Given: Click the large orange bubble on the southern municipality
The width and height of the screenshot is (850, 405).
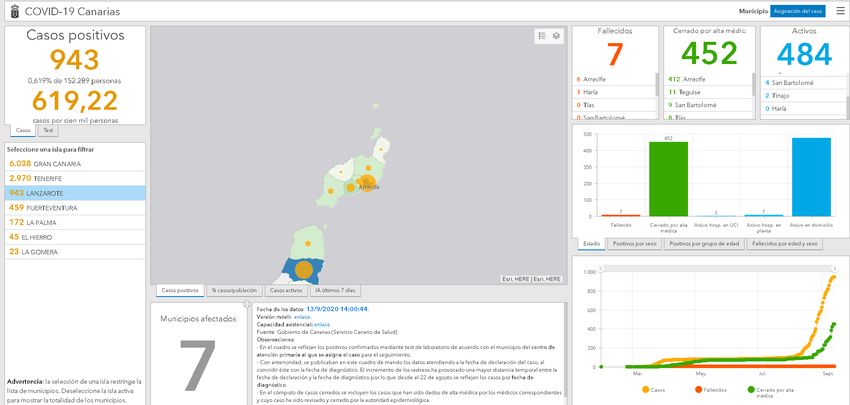Looking at the screenshot, I should [x=308, y=268].
